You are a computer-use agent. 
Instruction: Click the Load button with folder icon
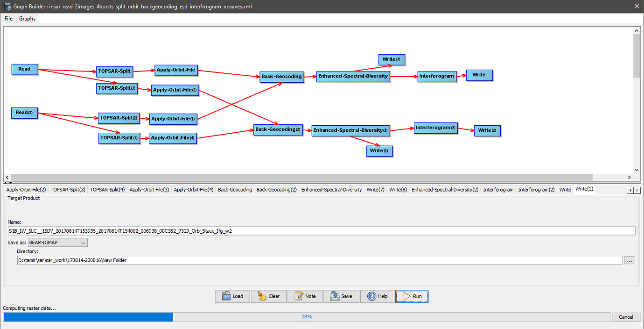[x=232, y=296]
